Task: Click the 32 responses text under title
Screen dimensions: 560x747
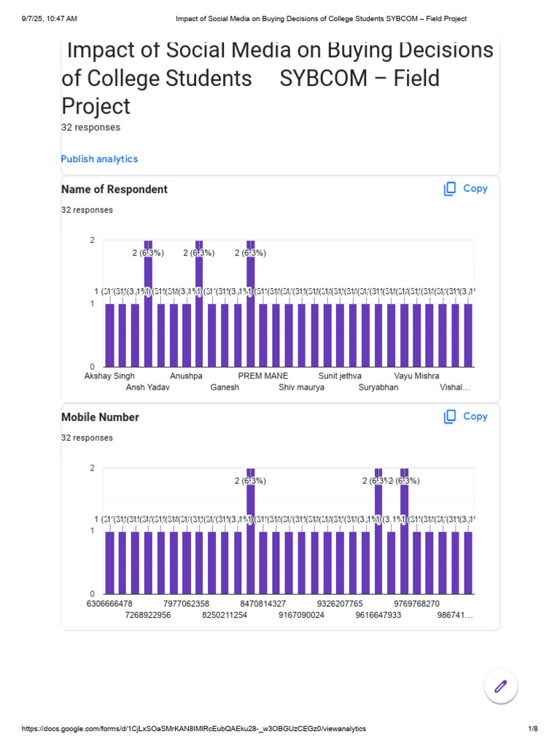Action: click(x=90, y=128)
